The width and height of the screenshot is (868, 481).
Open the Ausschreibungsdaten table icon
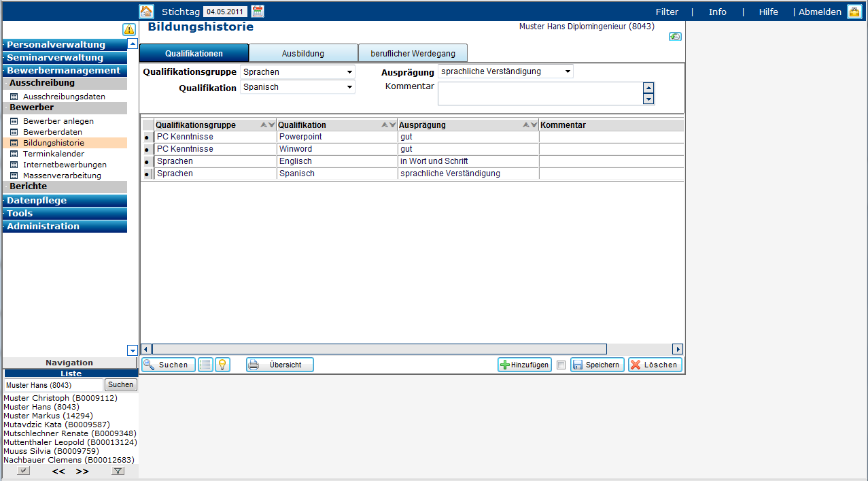[14, 97]
